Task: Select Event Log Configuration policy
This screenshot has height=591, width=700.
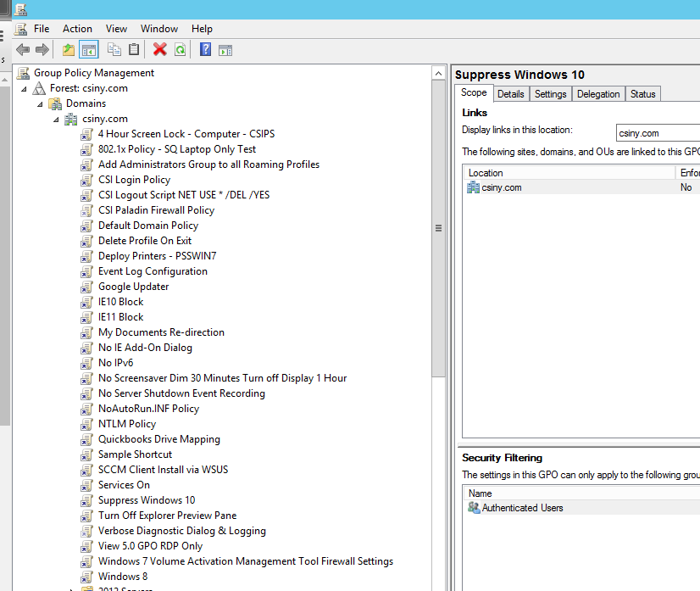Action: pos(153,271)
